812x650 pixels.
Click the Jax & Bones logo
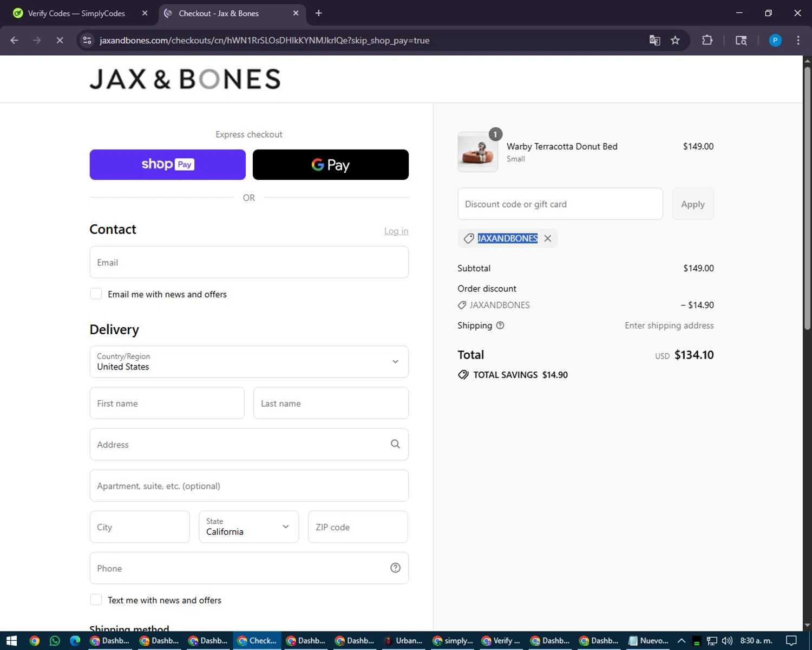pyautogui.click(x=185, y=79)
